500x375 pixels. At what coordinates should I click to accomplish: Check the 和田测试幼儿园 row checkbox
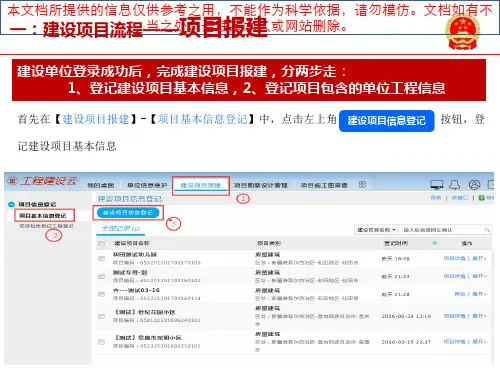(101, 259)
